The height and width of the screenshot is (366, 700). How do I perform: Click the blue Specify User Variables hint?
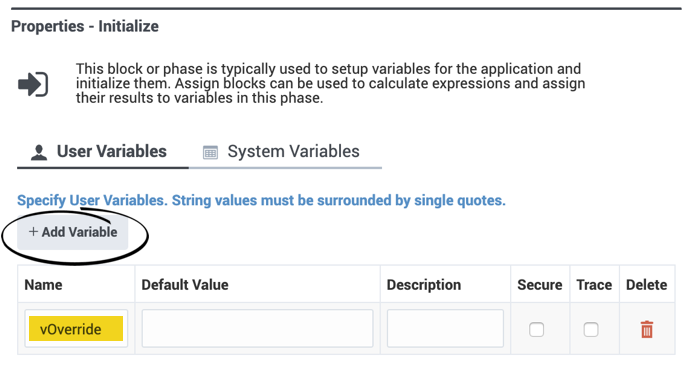(x=261, y=200)
